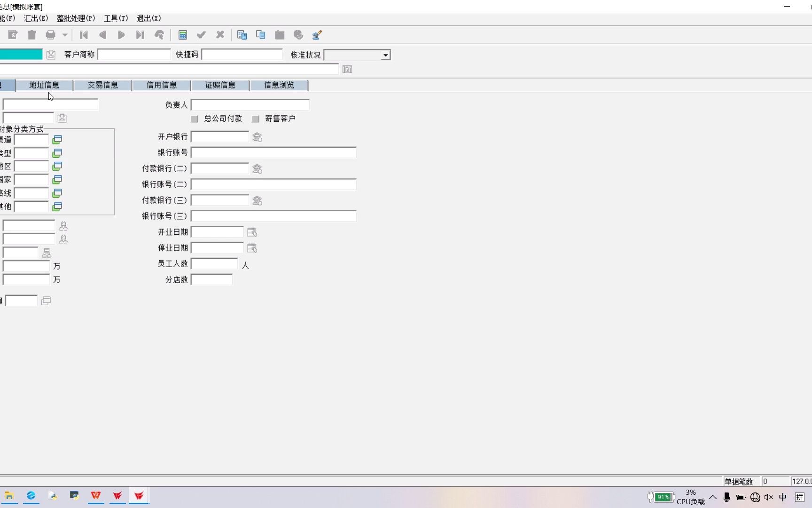Click the bank edit pencil toolbar icon
Viewport: 812px width, 508px height.
317,35
